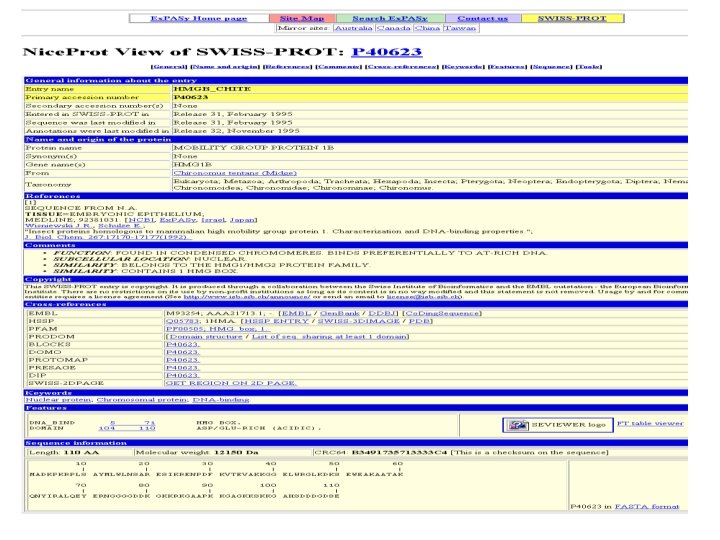Click DNA_BIND feature end position 71
This screenshot has height=540, width=720.
tap(150, 422)
